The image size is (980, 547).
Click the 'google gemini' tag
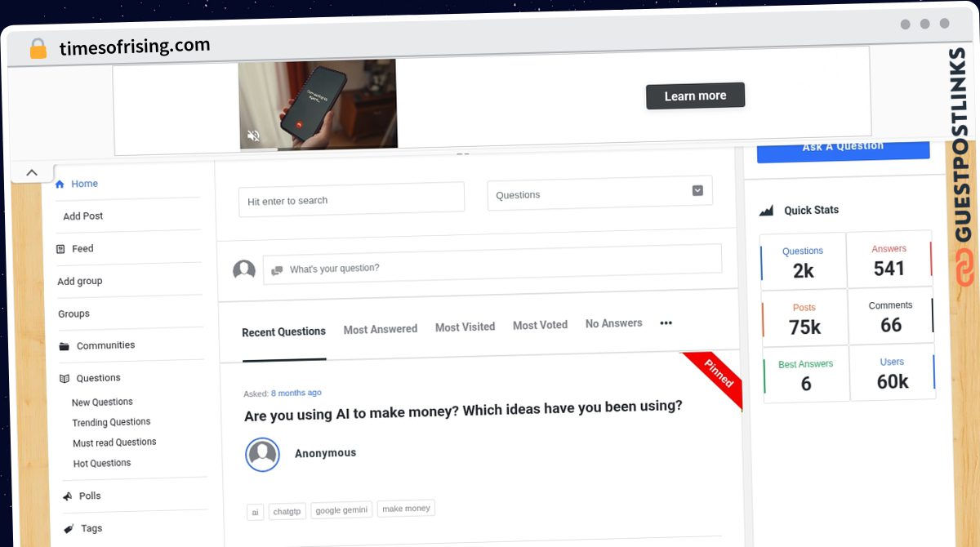(x=341, y=510)
